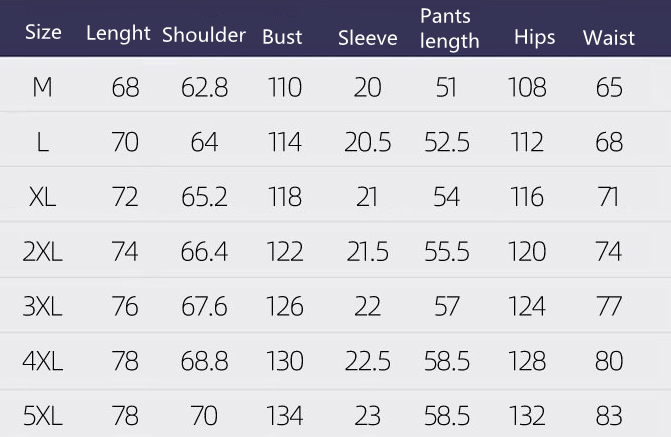
Task: Select the Pants length column header
Action: [x=449, y=29]
